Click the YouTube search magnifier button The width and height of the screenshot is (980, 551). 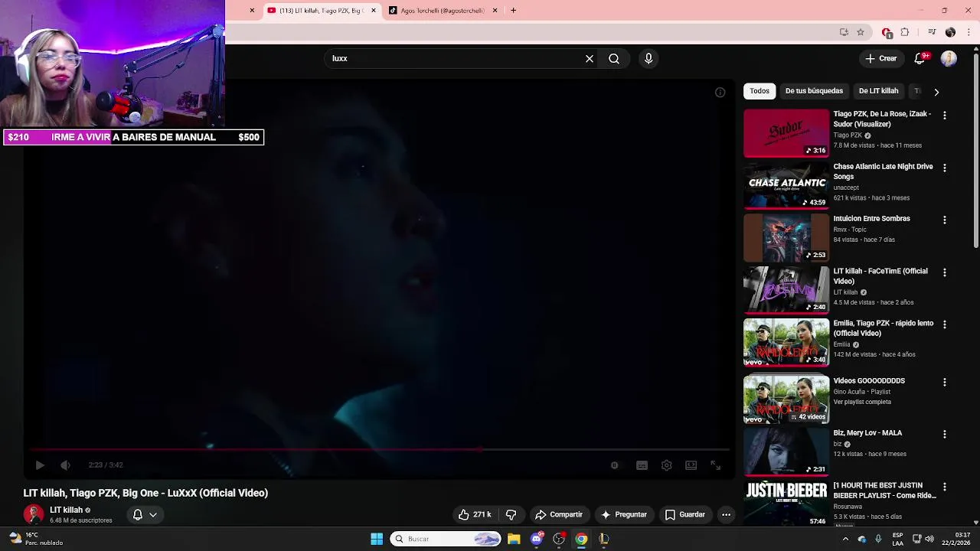coord(614,58)
